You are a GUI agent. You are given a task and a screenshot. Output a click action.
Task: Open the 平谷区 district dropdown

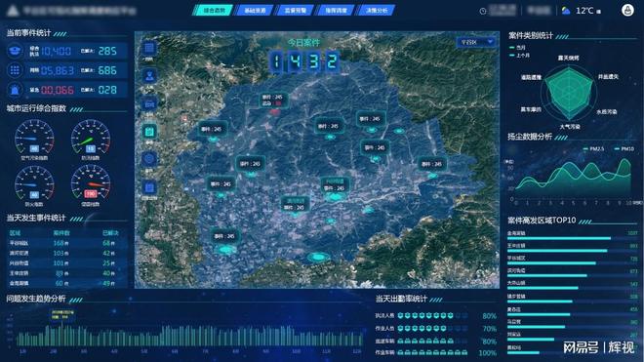point(476,42)
